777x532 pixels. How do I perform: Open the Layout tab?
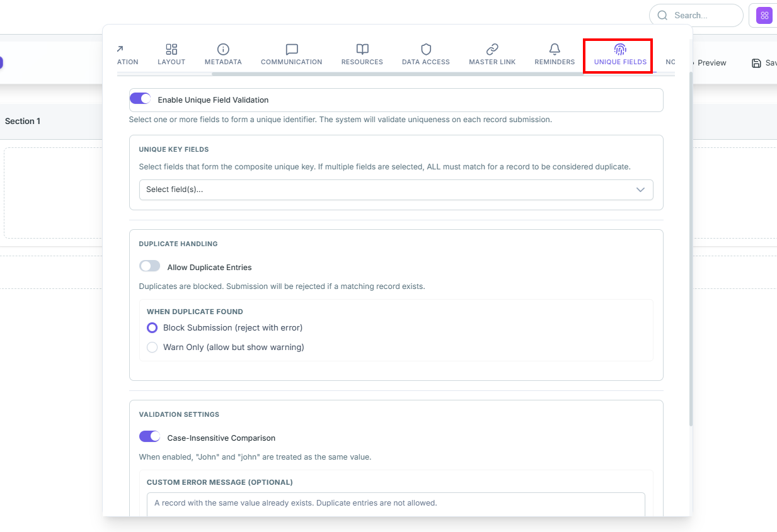(x=171, y=55)
